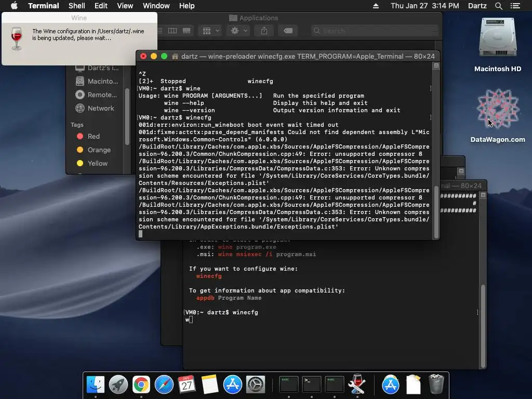Open Notes from the Dock
The width and height of the screenshot is (532, 399).
coord(210,385)
